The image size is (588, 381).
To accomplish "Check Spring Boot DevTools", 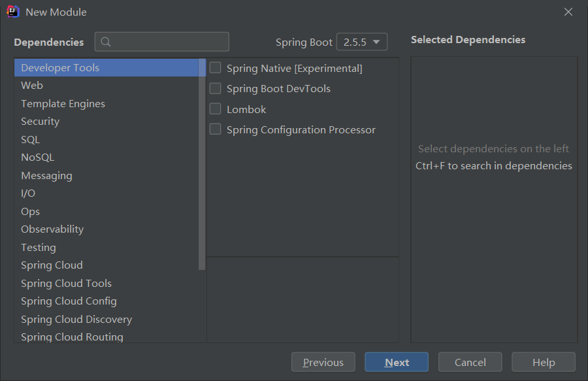I will [x=215, y=88].
